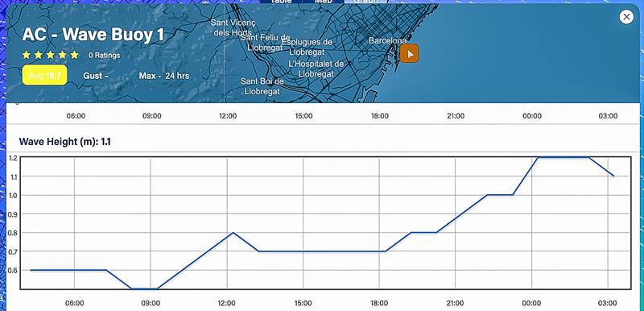Select the 'Max - 24 hrs' reading
644x311 pixels.
pyautogui.click(x=164, y=76)
